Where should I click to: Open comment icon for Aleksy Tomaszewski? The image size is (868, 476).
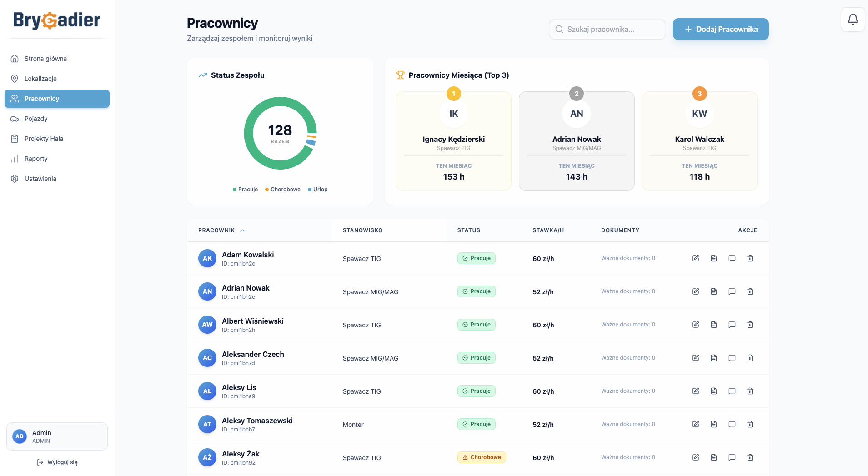732,424
